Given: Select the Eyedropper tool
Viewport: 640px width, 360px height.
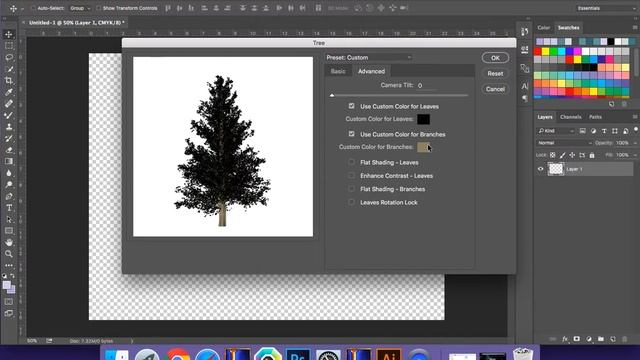Looking at the screenshot, I should (9, 92).
